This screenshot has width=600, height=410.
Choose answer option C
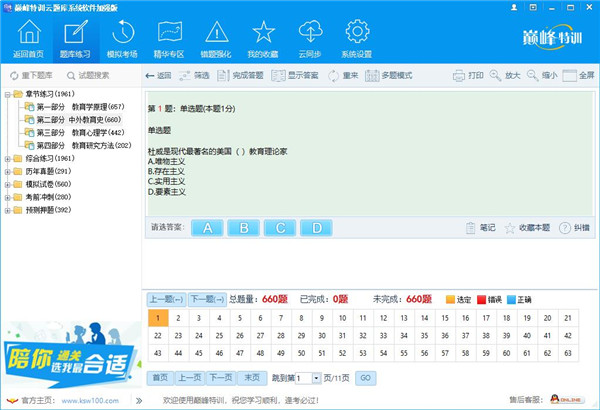(280, 228)
